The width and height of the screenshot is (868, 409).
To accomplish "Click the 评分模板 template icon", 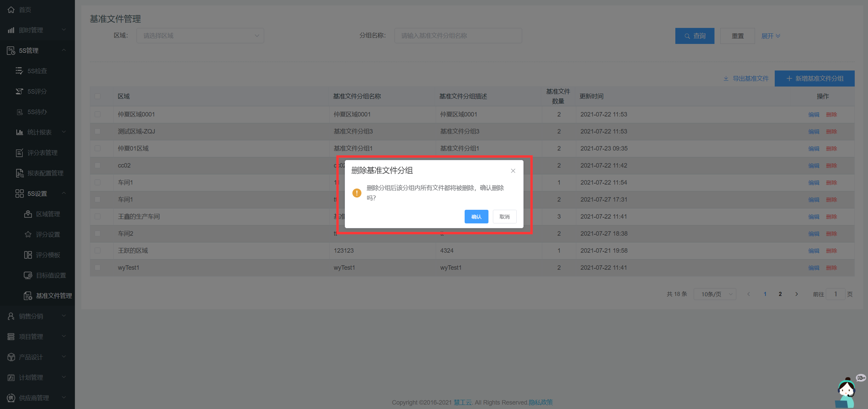I will click(28, 255).
